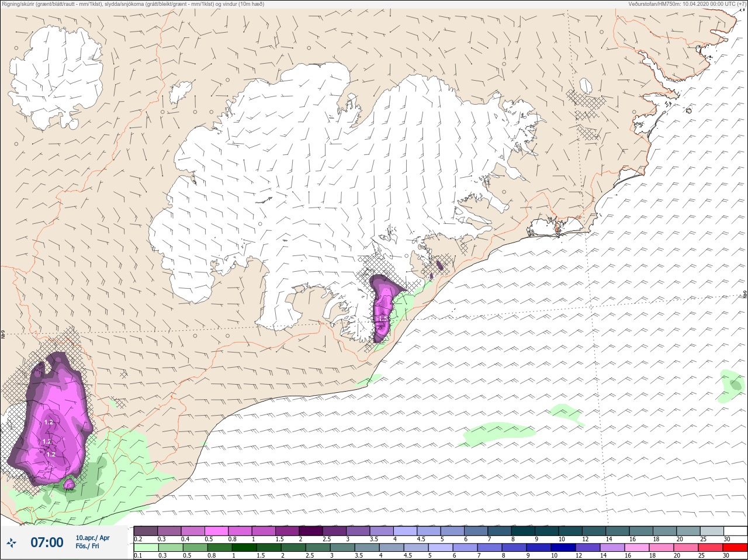
Task: Select the top-row legend swatch labeled 0.8
Action: click(x=240, y=531)
